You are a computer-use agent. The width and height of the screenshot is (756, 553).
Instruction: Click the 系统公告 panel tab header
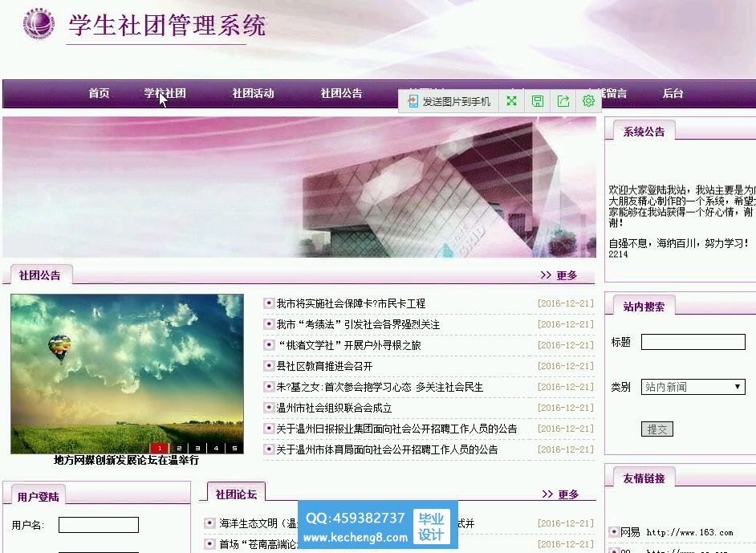(x=644, y=132)
